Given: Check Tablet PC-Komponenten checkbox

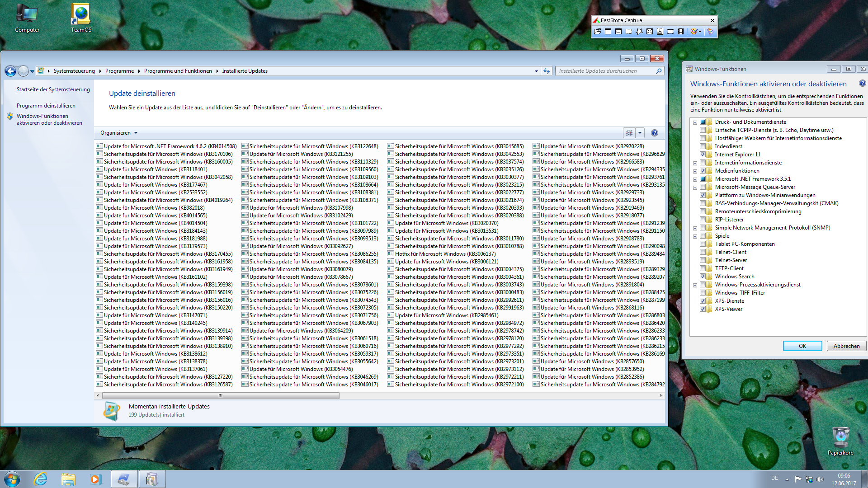Looking at the screenshot, I should coord(703,244).
